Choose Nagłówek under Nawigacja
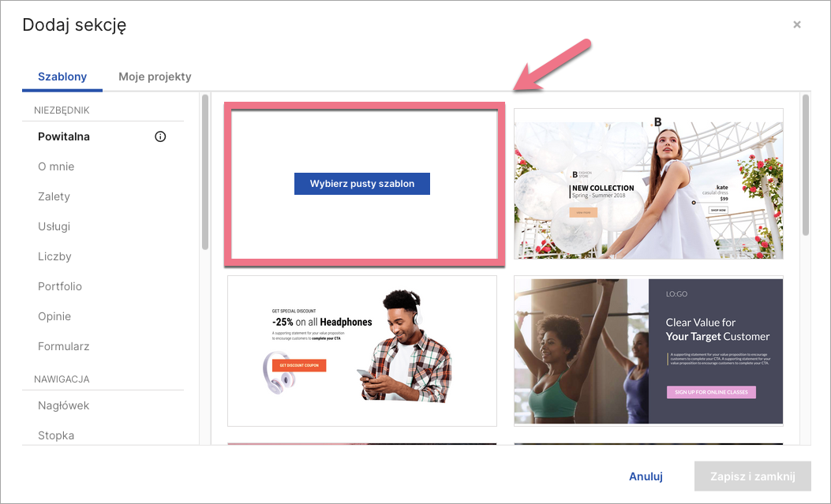 [64, 405]
